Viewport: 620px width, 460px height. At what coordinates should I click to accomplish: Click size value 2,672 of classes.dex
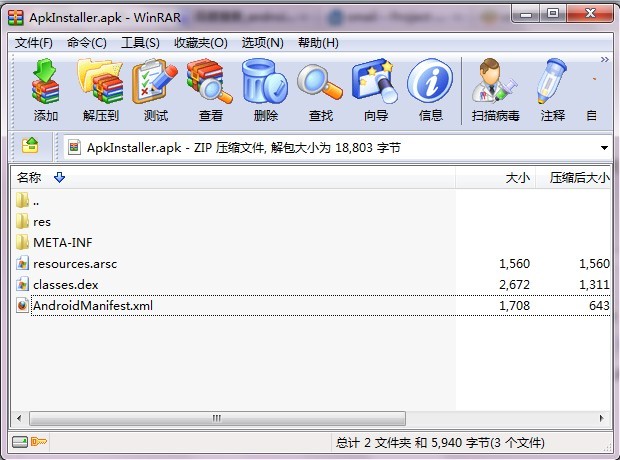point(514,284)
